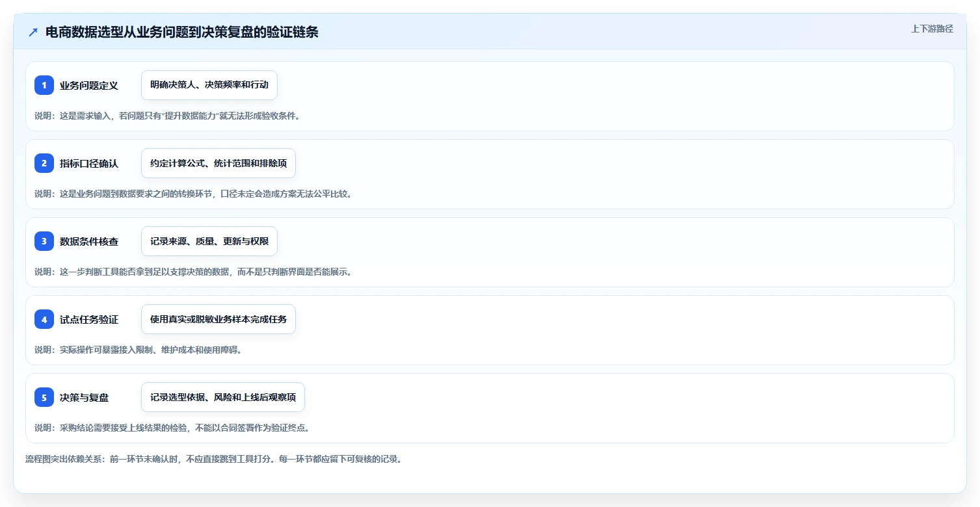Viewport: 980px width, 507px height.
Task: Click step number badge 3
Action: point(44,241)
